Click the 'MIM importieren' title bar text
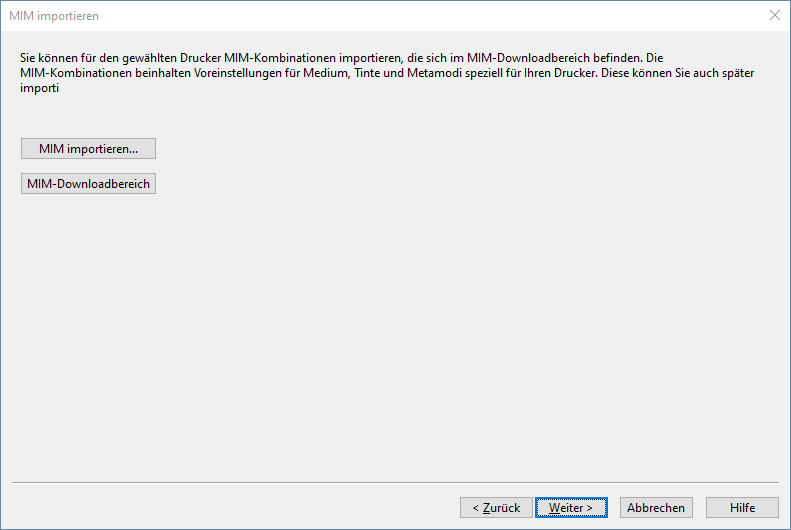This screenshot has width=791, height=530. pyautogui.click(x=54, y=16)
